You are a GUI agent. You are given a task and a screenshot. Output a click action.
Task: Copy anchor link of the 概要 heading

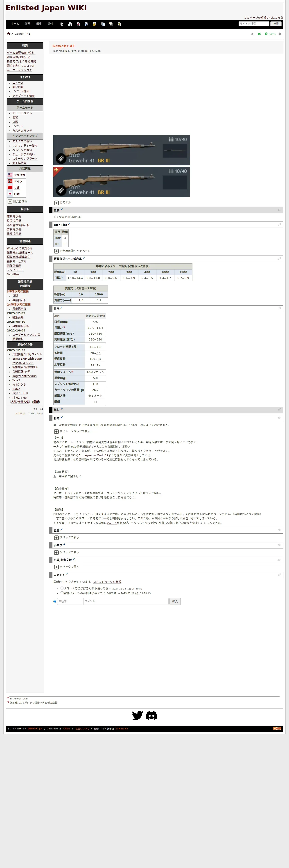click(x=279, y=210)
